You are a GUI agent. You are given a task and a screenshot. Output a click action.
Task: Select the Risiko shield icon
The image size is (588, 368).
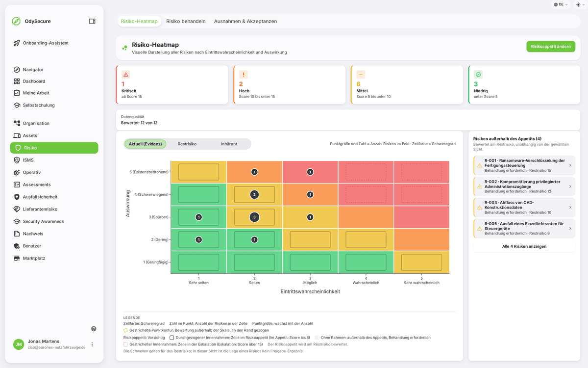click(18, 148)
